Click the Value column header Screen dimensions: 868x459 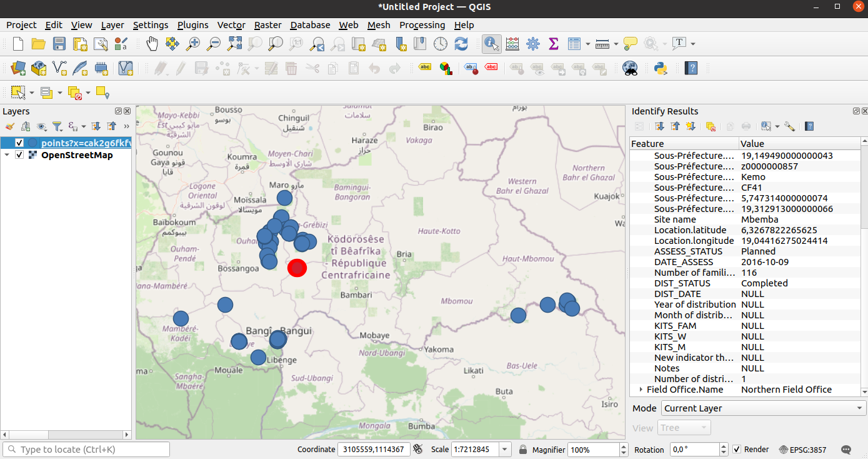pyautogui.click(x=800, y=144)
